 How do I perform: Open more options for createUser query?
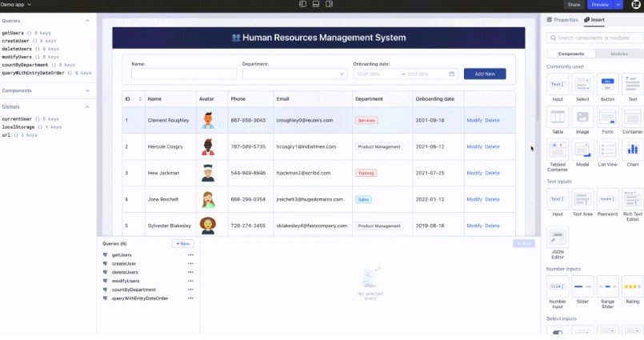(190, 264)
